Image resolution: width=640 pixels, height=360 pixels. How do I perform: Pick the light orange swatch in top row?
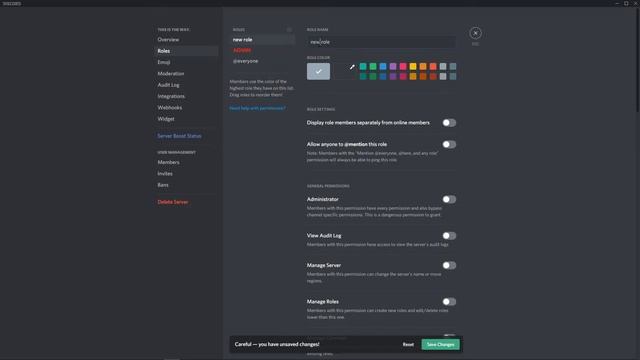423,67
